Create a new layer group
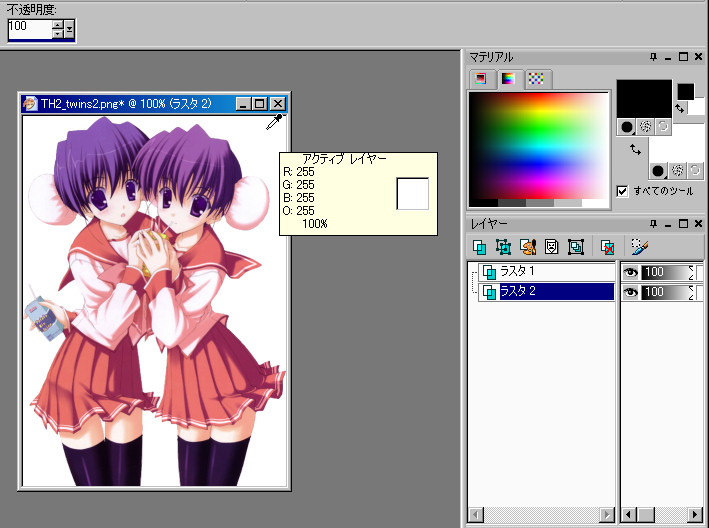The image size is (709, 528). [576, 247]
